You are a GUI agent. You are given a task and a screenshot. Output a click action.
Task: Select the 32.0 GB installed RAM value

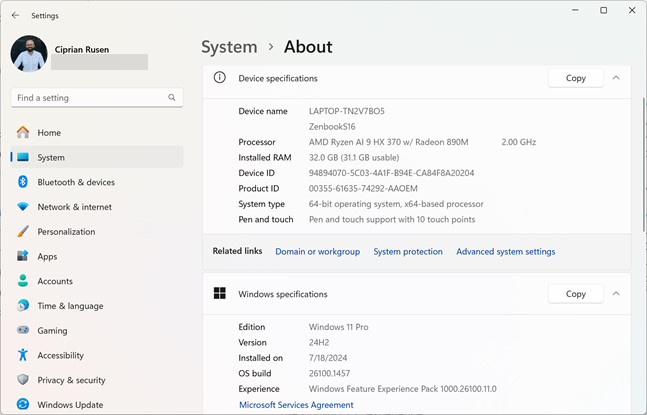click(x=354, y=158)
